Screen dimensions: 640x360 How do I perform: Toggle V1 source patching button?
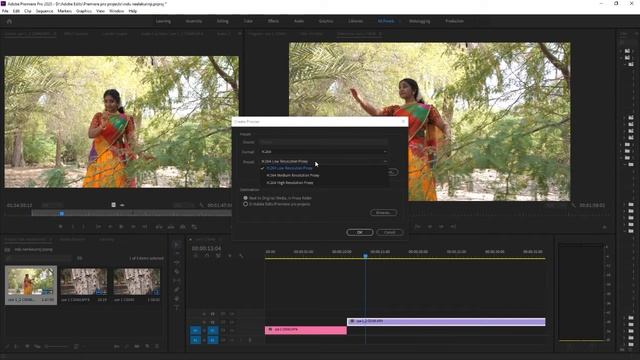point(196,331)
